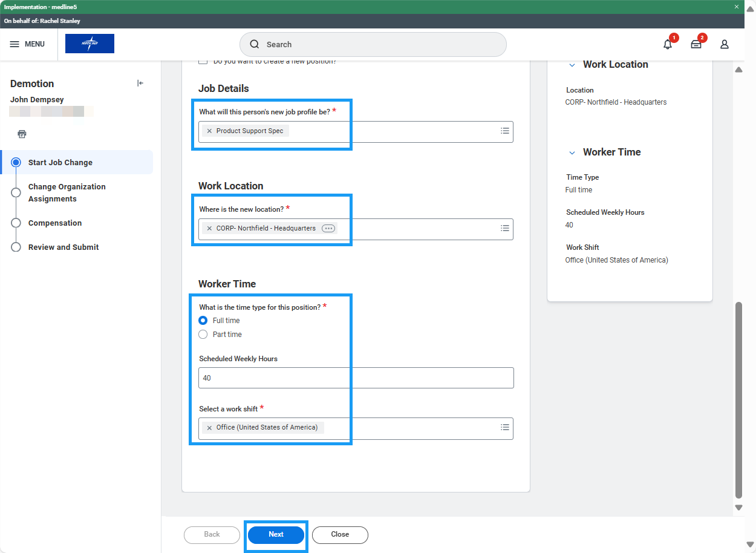Select the Part time radio button
The height and width of the screenshot is (553, 756).
[x=203, y=335]
